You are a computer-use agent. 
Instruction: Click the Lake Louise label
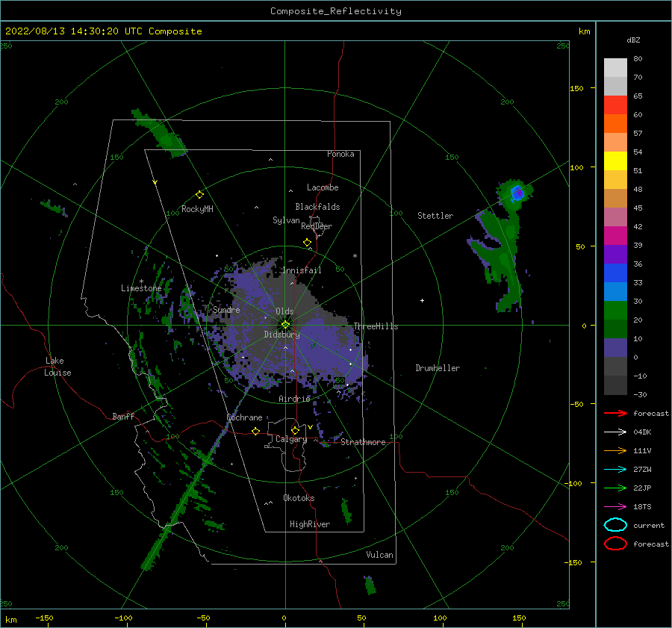click(x=57, y=367)
